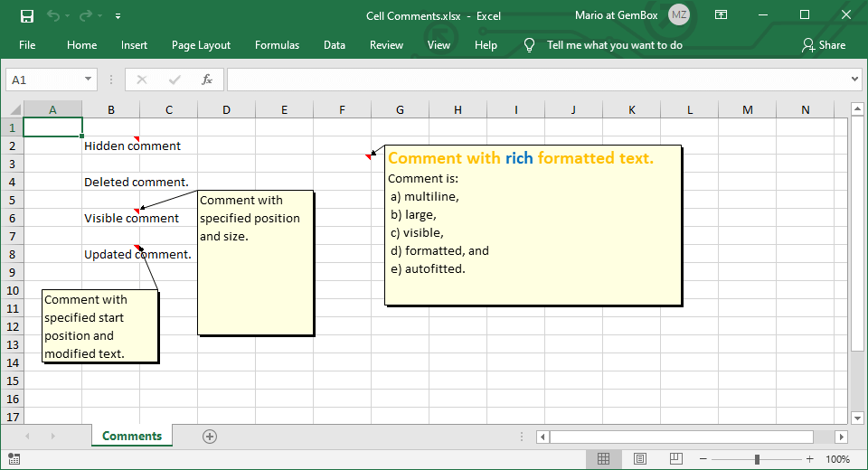Click the 100% zoom level button
The height and width of the screenshot is (470, 868).
pyautogui.click(x=837, y=459)
